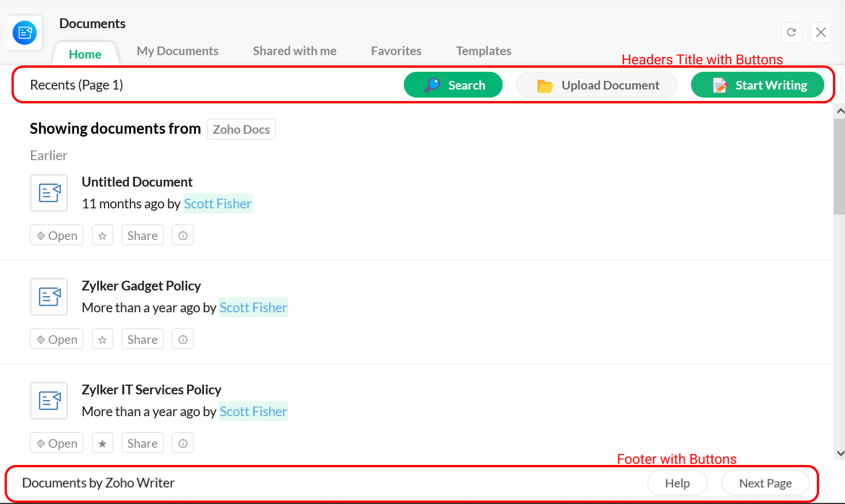Browse the Templates tab
The height and width of the screenshot is (504, 845).
[483, 51]
